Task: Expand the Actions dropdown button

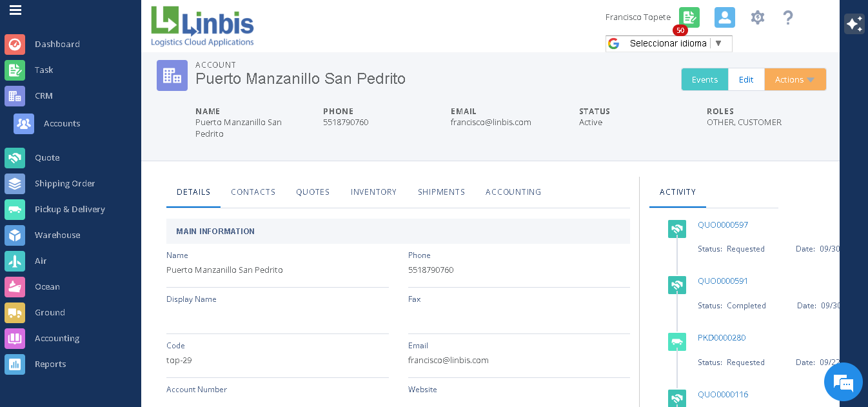Action: pos(795,79)
